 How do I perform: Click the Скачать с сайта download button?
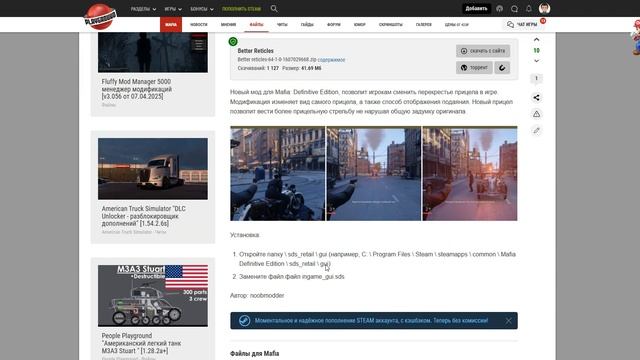point(483,51)
